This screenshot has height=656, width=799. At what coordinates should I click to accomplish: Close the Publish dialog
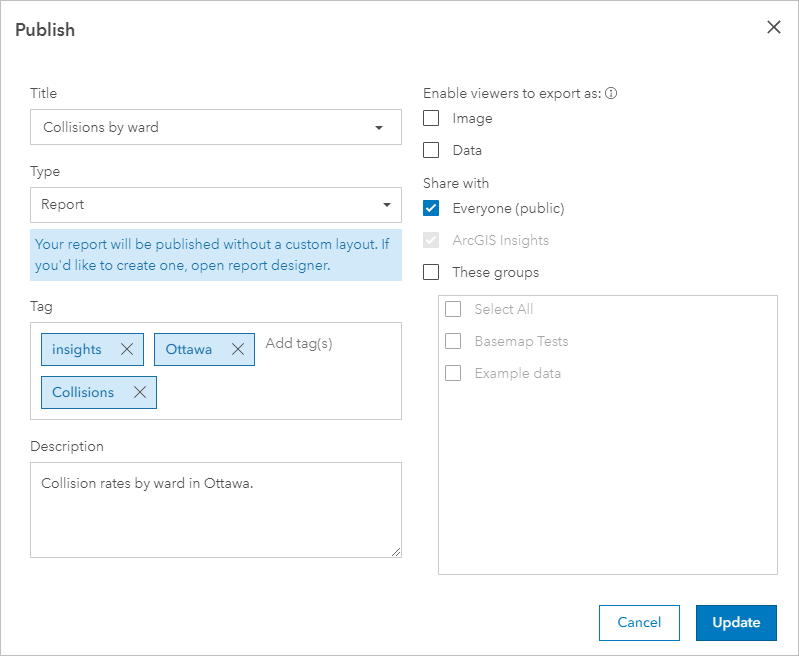[774, 28]
